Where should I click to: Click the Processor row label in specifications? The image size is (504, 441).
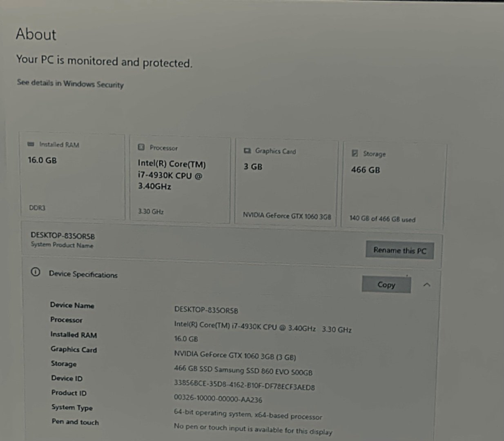[66, 320]
